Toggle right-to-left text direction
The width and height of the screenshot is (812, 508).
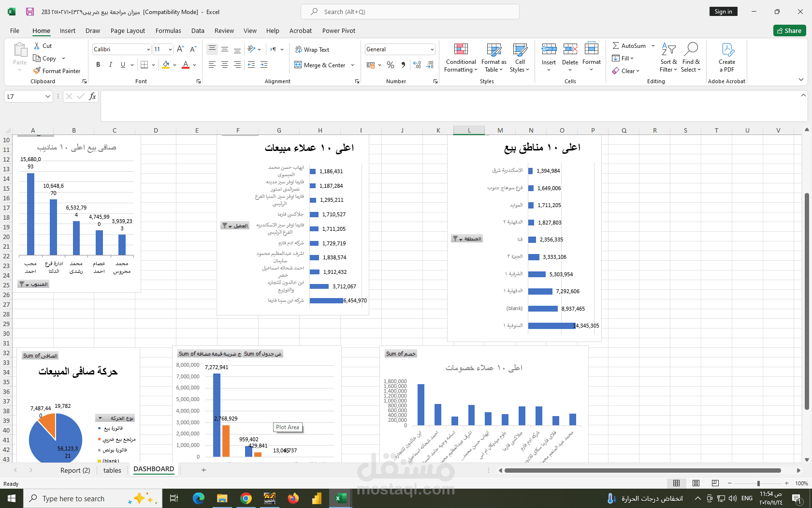tap(273, 49)
